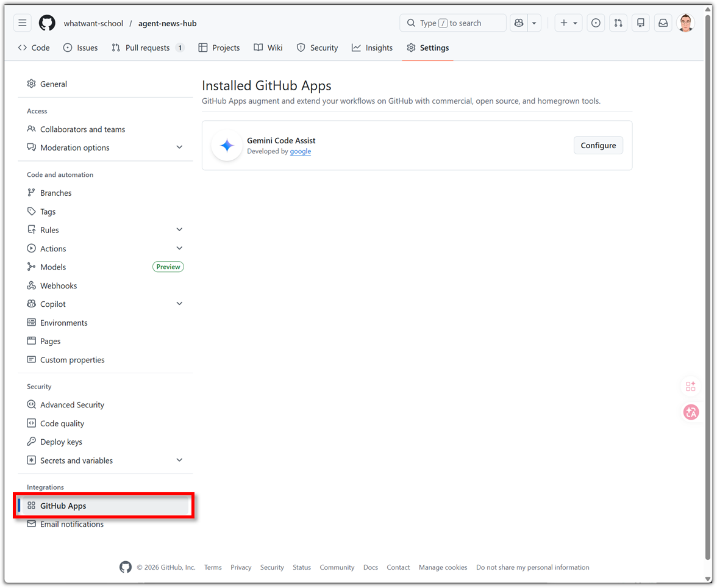Open Community link in footer
Viewport: 717px width, 588px height.
pyautogui.click(x=337, y=567)
